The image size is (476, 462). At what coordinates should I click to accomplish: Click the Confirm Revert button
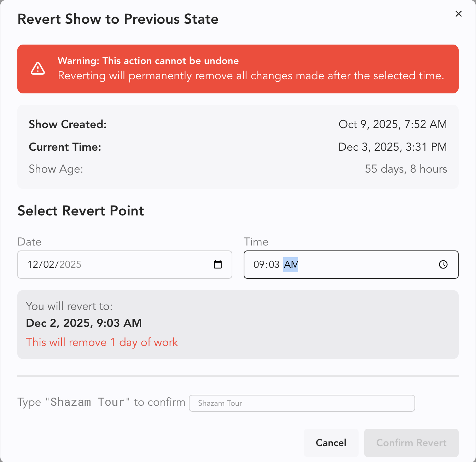(411, 443)
